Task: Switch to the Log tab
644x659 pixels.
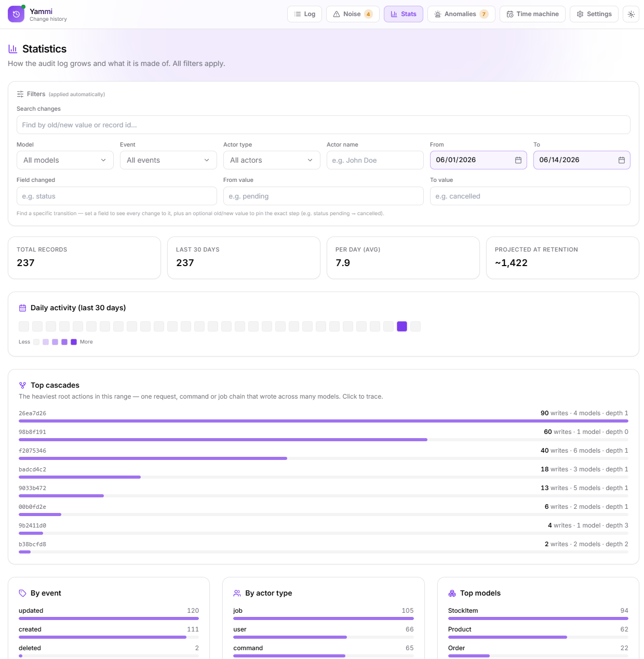Action: tap(304, 14)
